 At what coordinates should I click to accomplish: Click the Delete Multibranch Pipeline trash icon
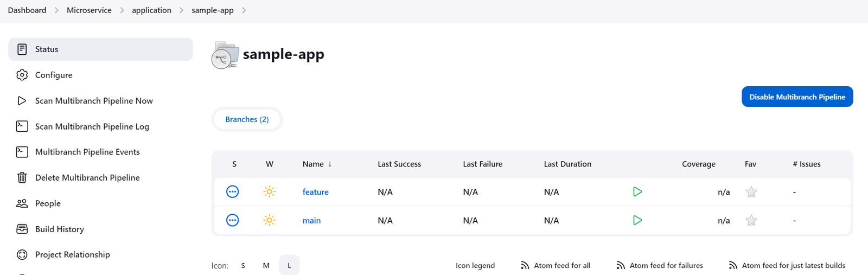pos(22,177)
